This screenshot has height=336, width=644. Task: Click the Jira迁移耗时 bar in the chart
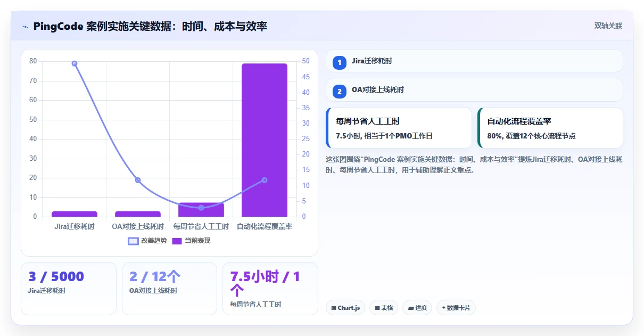click(x=75, y=214)
